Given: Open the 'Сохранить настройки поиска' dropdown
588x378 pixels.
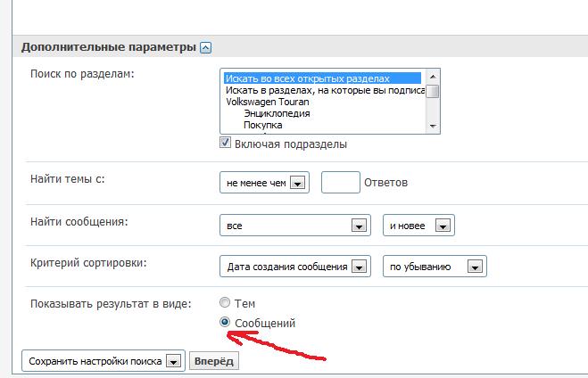Looking at the screenshot, I should click(104, 361).
